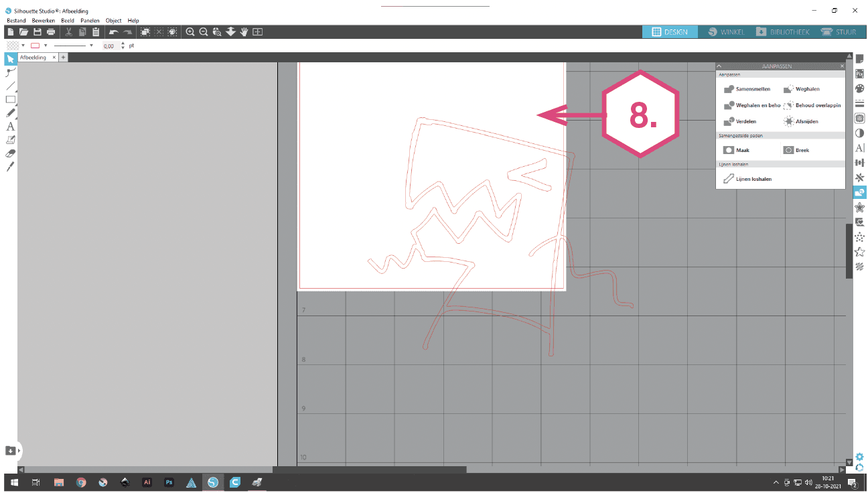Click Samensmelten to weld shapes
The image size is (868, 493).
coord(747,89)
